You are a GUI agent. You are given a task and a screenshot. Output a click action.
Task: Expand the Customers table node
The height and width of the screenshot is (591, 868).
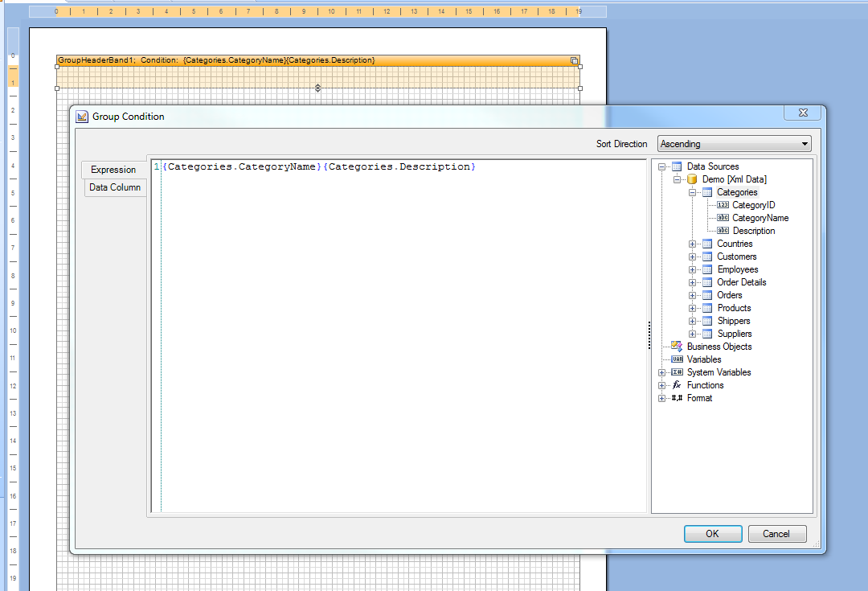692,257
